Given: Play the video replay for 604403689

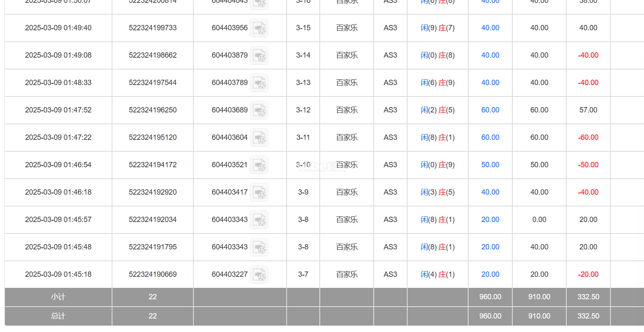Looking at the screenshot, I should (259, 110).
